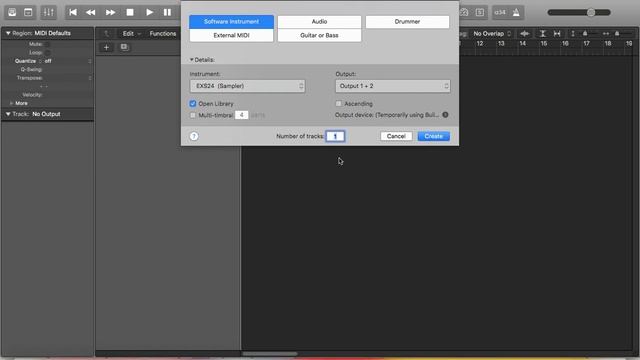
Task: Open the Mixer sliders icon
Action: [49, 12]
